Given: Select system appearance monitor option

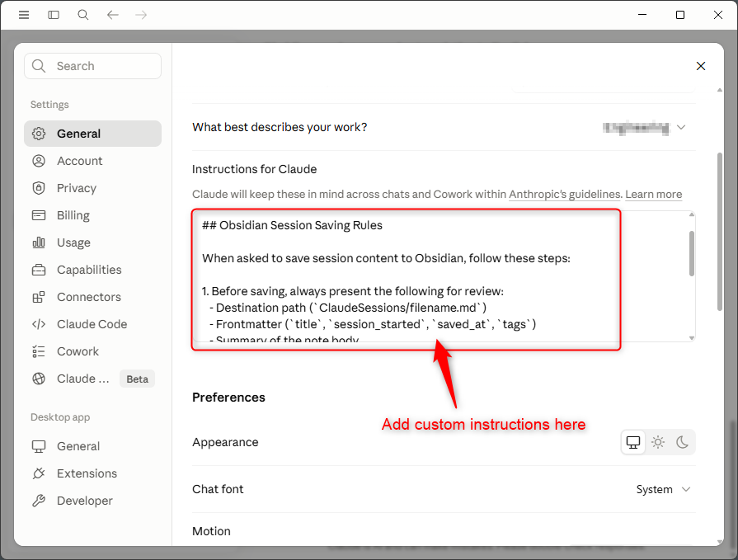Looking at the screenshot, I should click(633, 442).
